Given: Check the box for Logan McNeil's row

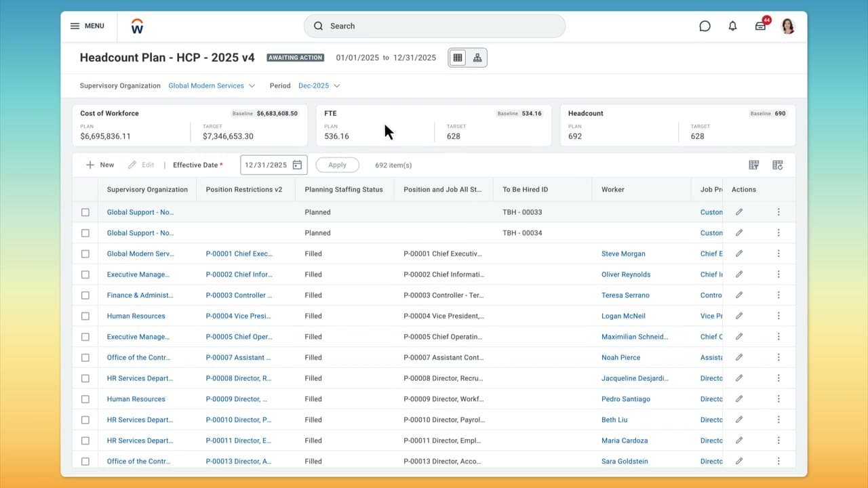Looking at the screenshot, I should pos(85,316).
